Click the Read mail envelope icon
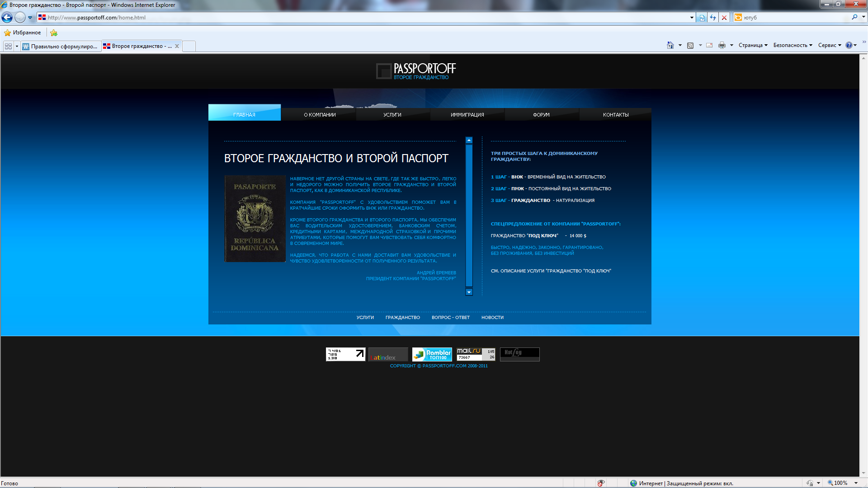The image size is (868, 488). point(709,45)
